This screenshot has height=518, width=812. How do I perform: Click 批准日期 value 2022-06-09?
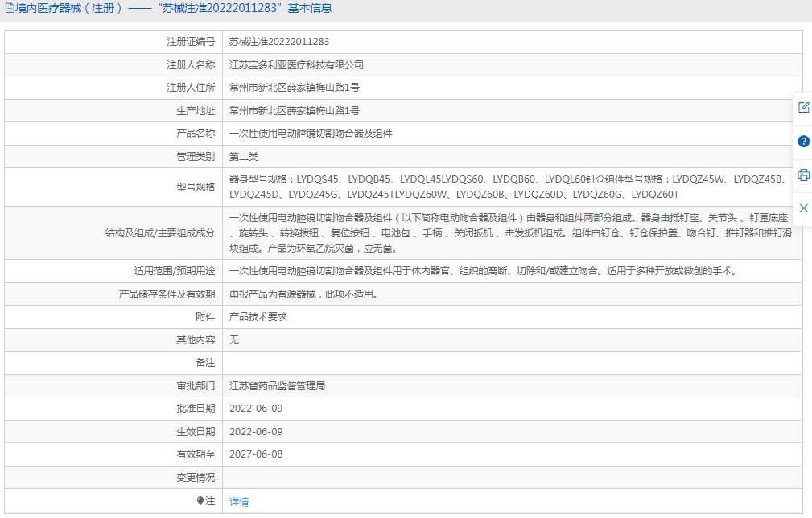pos(256,409)
